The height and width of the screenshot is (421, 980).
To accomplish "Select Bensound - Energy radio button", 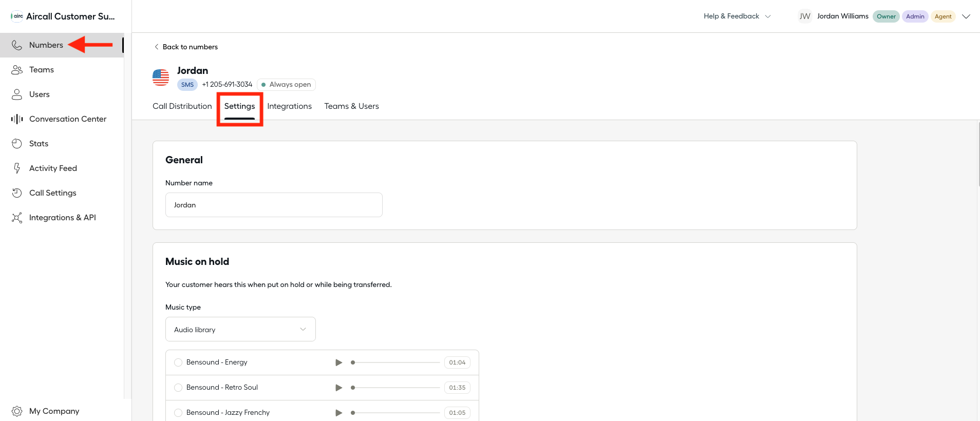I will (x=178, y=362).
